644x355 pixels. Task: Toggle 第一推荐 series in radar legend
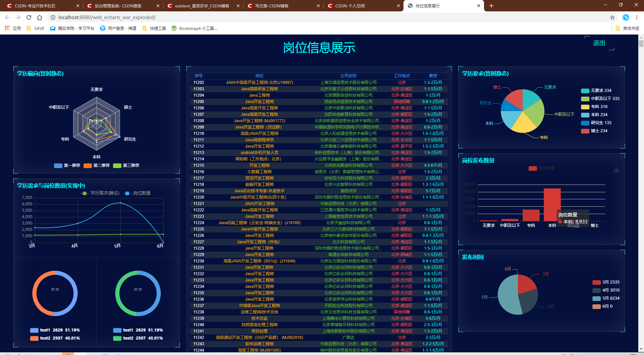coord(67,165)
